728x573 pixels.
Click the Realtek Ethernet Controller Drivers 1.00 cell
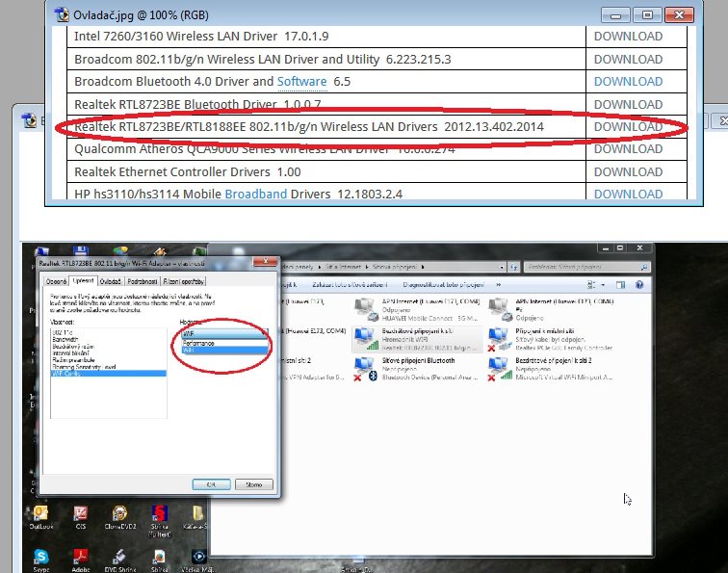click(x=326, y=171)
